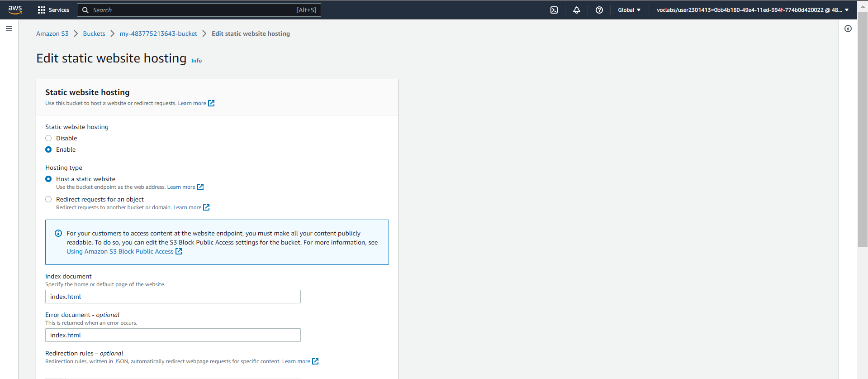This screenshot has height=379, width=868.
Task: Click the info circle icon in the blue notice
Action: pos(58,233)
